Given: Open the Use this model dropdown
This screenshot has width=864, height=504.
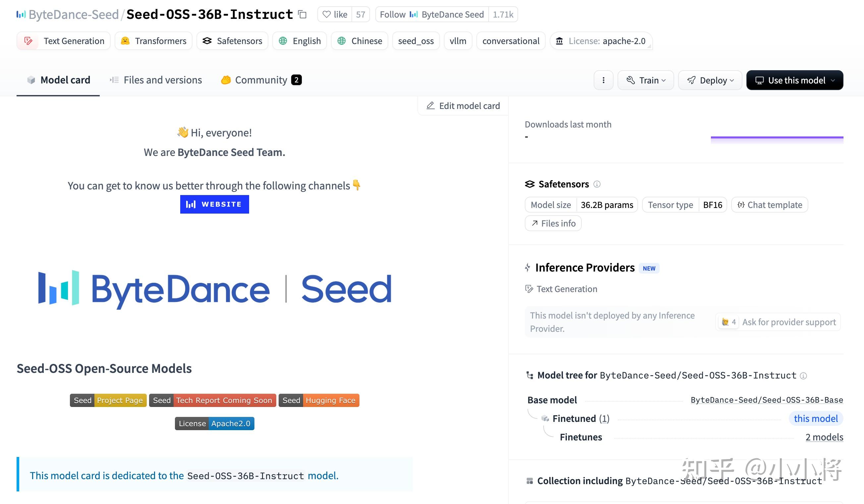Looking at the screenshot, I should 794,80.
